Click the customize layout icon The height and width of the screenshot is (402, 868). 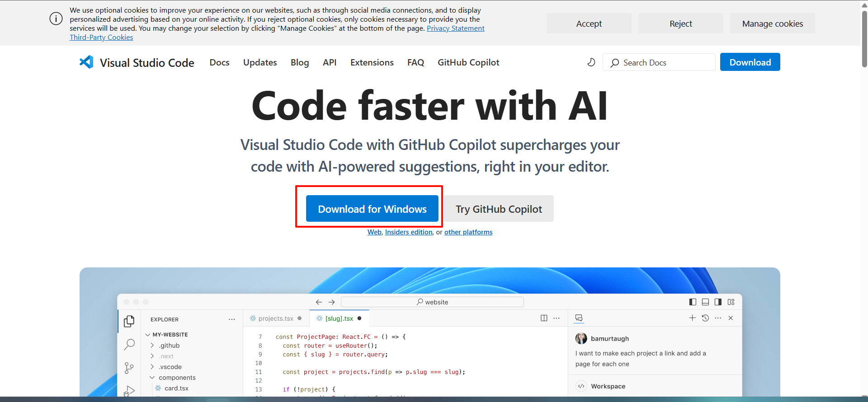731,302
